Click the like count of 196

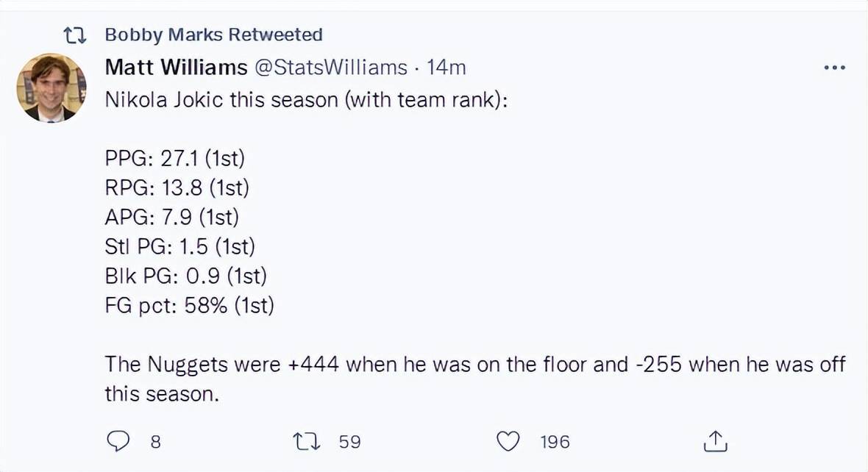coord(555,442)
